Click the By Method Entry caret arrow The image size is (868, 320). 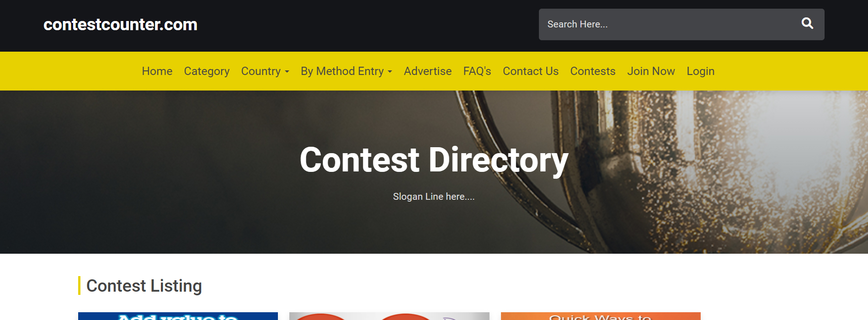[390, 72]
